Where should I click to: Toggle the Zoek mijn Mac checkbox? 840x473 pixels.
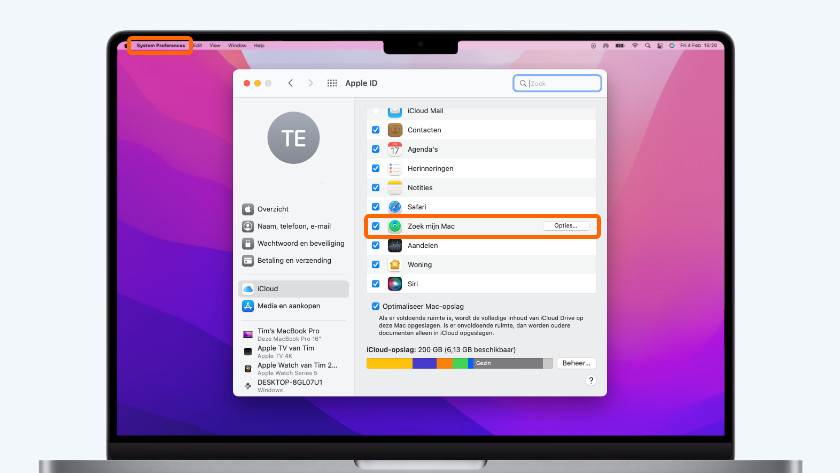[x=376, y=226]
